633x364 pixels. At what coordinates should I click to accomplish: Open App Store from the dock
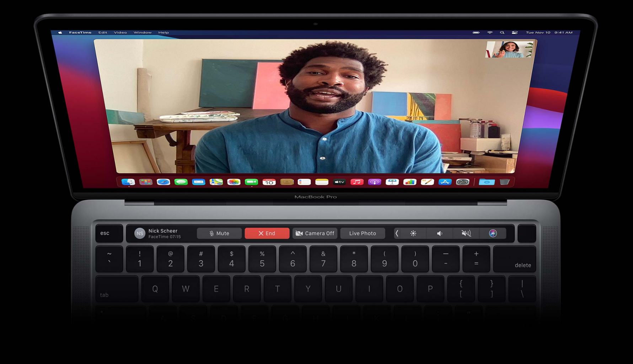tap(445, 182)
